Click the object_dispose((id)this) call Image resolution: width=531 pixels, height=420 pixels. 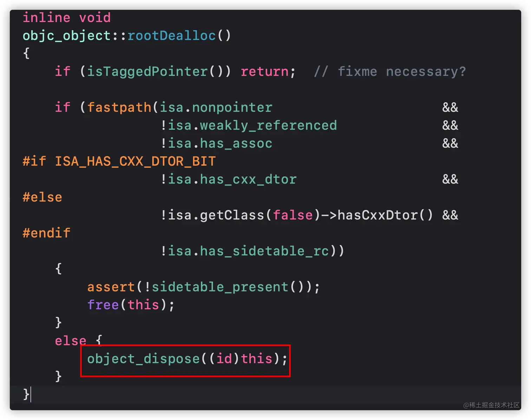(187, 359)
